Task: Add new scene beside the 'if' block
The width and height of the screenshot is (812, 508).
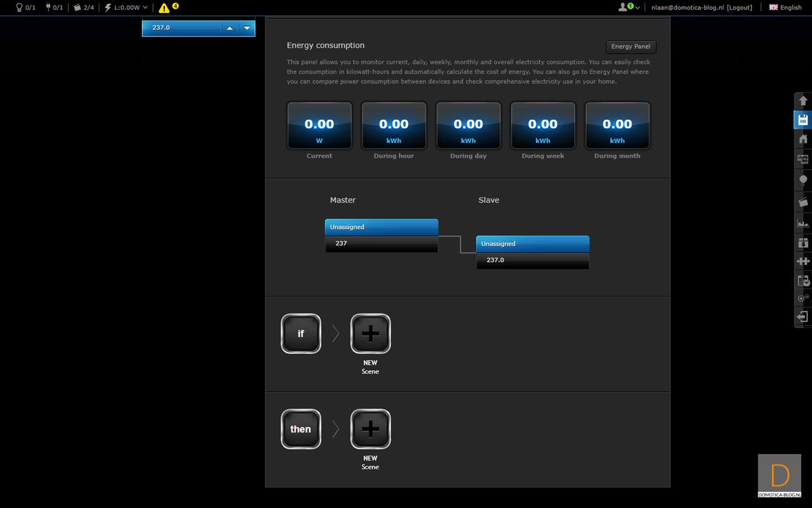Action: [x=370, y=334]
